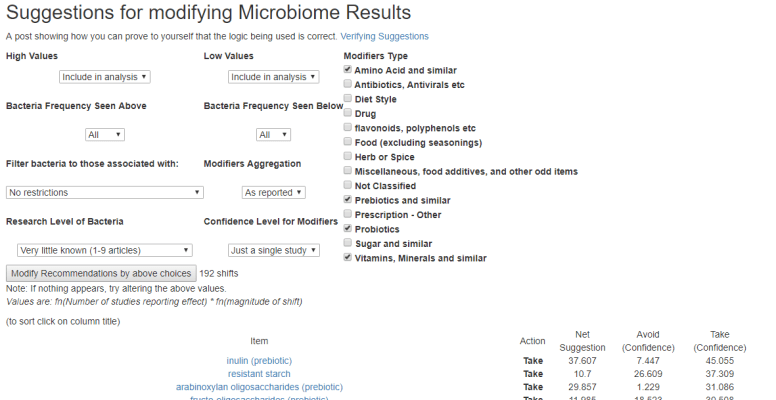Image resolution: width=776 pixels, height=400 pixels.
Task: Open Confidence Level for Modifiers dropdown
Action: (x=273, y=250)
